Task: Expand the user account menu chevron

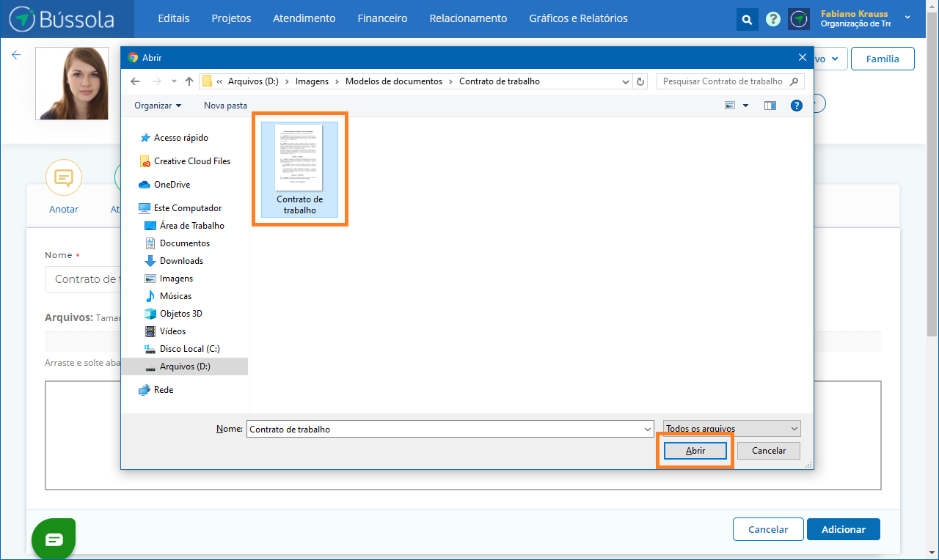Action: (x=907, y=17)
